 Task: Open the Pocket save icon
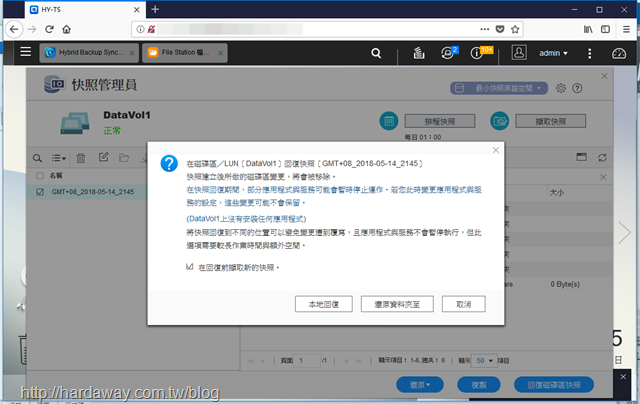(x=500, y=29)
